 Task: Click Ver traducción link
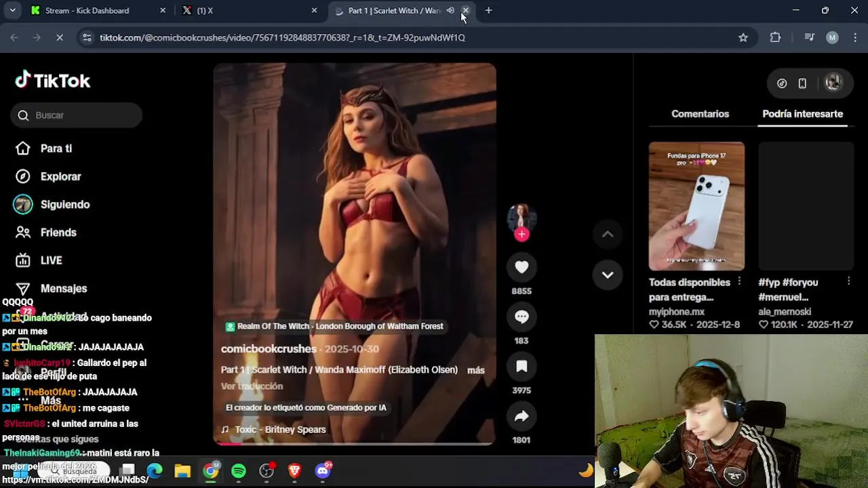[252, 386]
